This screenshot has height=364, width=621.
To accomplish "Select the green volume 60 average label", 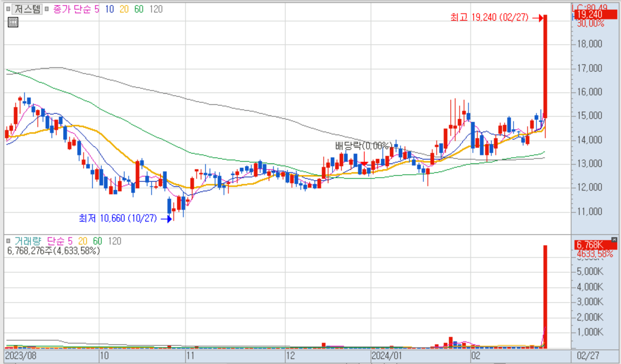I will [x=98, y=241].
